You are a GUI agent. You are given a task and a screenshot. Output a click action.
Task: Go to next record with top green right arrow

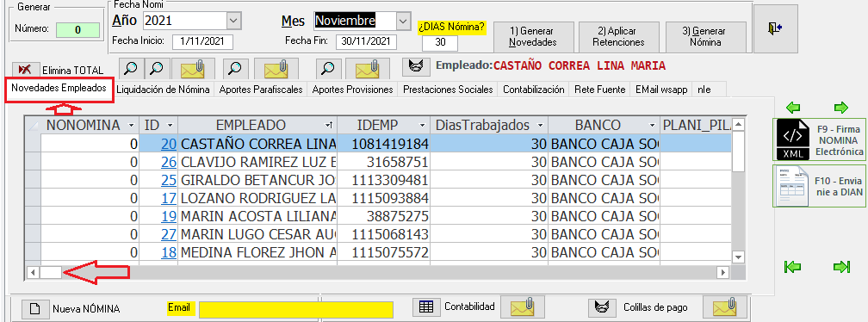click(840, 107)
